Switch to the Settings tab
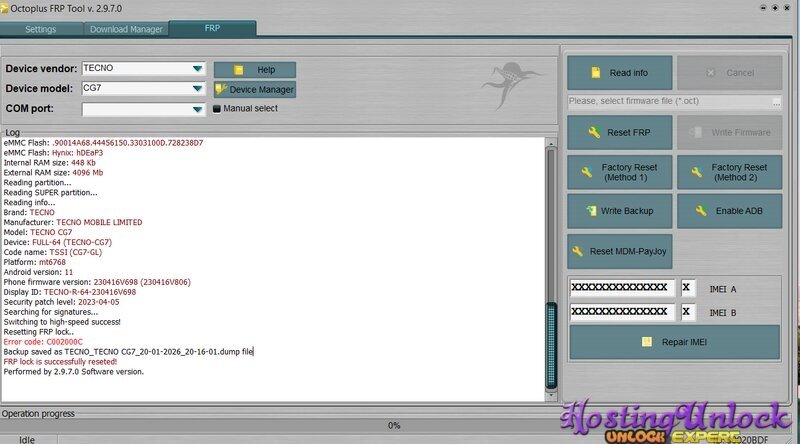The image size is (800, 444). click(x=40, y=29)
